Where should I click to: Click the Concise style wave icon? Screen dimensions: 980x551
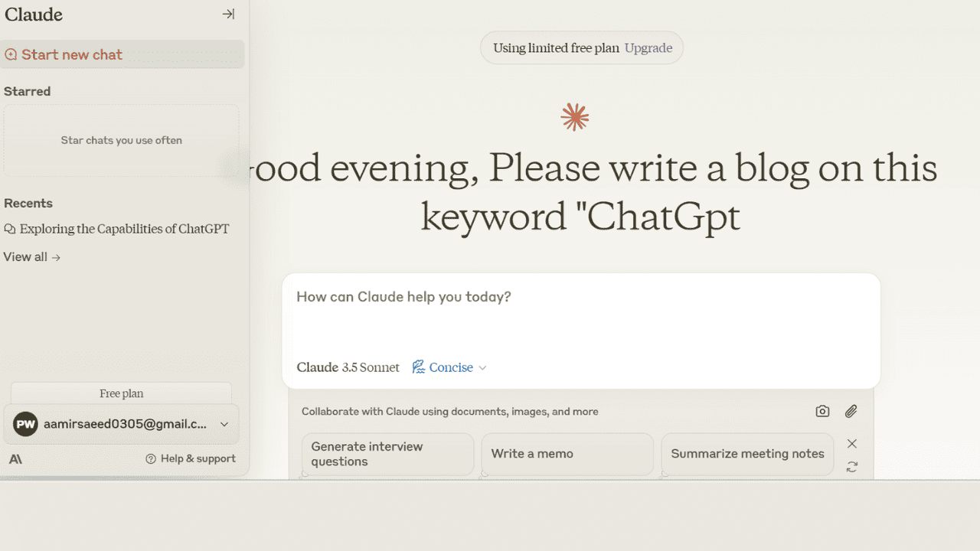[418, 367]
